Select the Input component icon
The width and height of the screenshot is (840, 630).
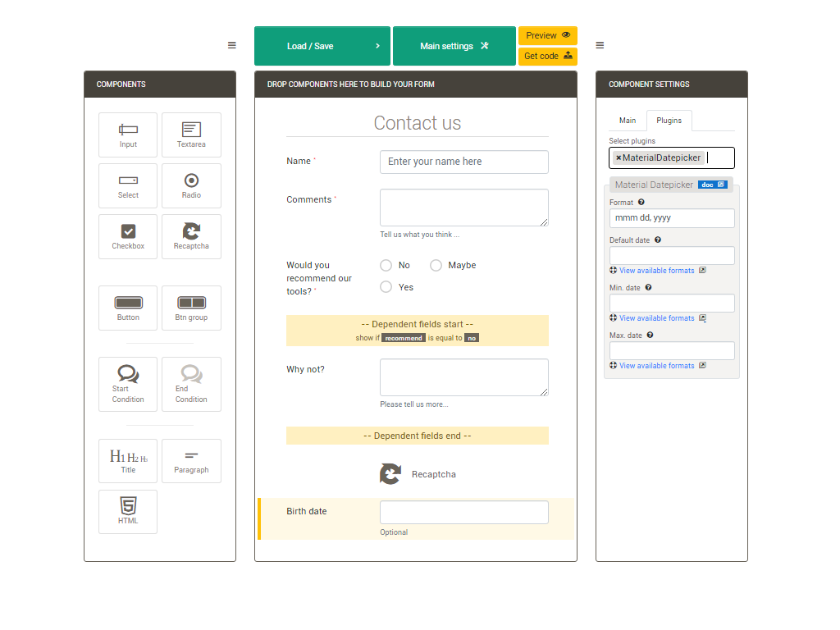[x=128, y=135]
